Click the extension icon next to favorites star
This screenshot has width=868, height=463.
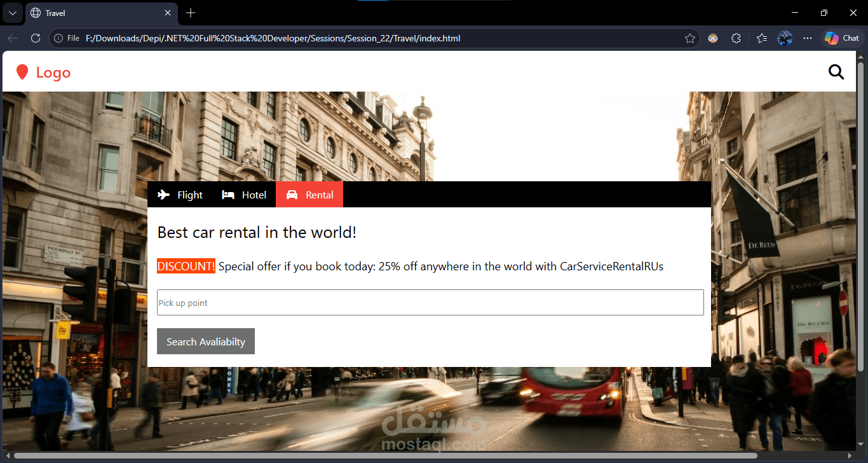tap(713, 38)
